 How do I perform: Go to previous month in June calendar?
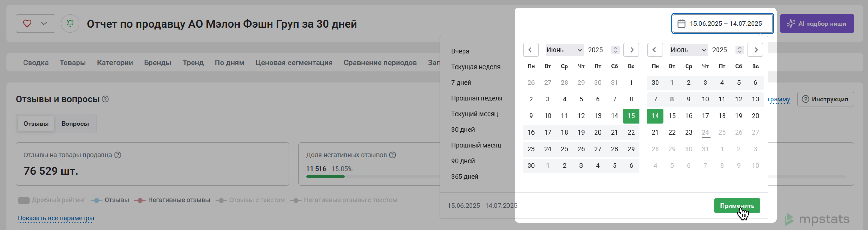click(531, 50)
